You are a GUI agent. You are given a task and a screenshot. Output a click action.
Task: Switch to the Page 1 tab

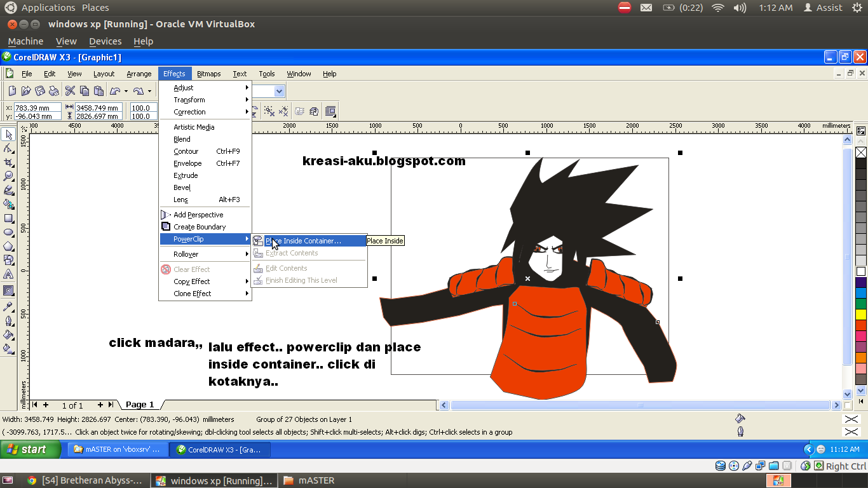pos(140,405)
